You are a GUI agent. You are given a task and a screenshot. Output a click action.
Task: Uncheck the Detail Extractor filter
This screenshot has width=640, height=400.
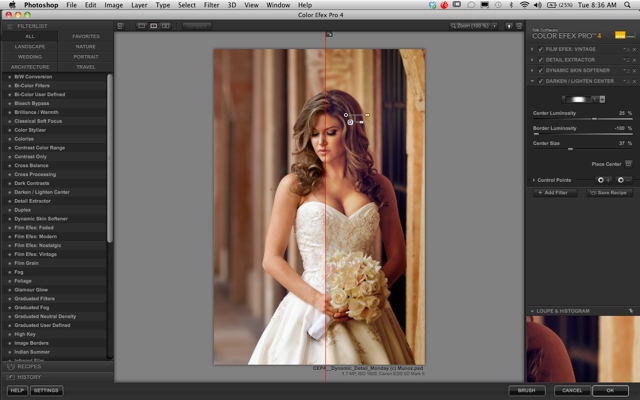pos(541,60)
